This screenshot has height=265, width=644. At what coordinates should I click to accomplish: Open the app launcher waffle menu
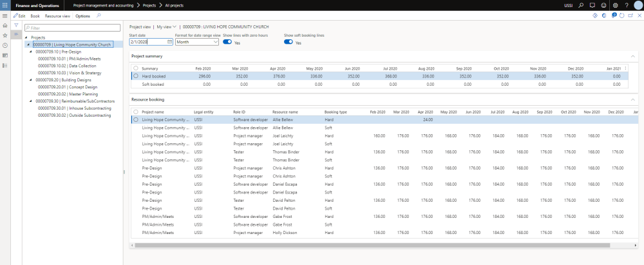click(x=6, y=5)
